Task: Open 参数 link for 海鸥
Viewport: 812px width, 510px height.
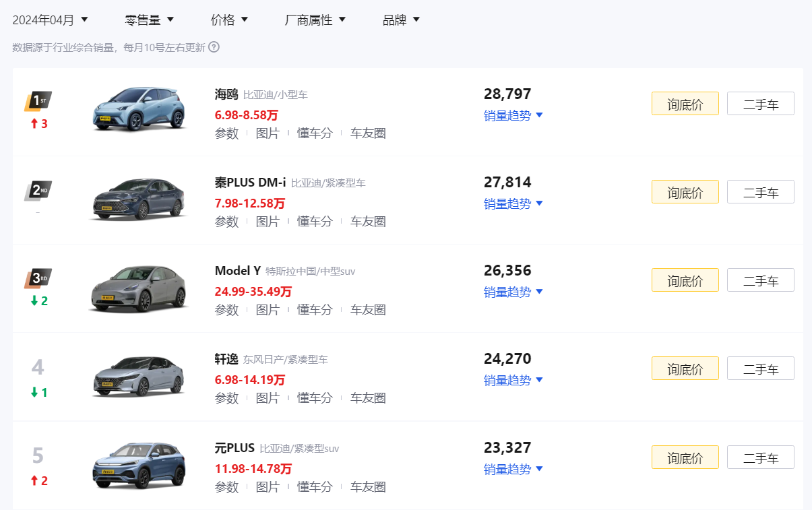Action: point(226,133)
